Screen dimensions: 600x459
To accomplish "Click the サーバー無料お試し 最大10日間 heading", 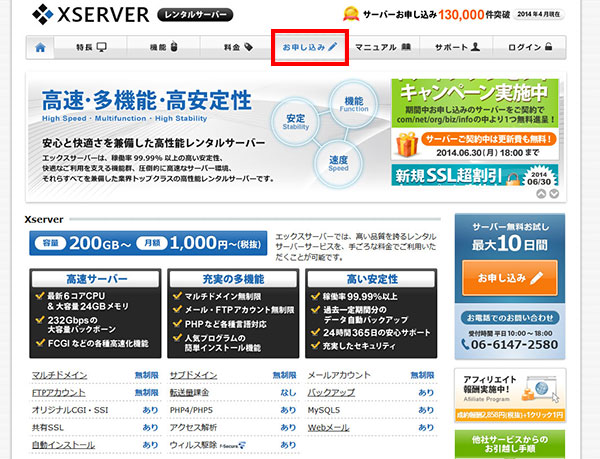I will pyautogui.click(x=510, y=237).
